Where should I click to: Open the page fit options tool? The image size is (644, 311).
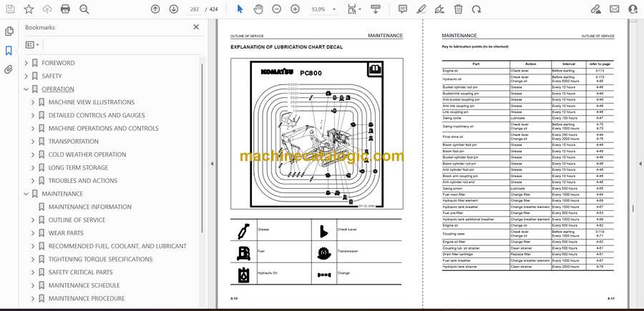[x=352, y=9]
